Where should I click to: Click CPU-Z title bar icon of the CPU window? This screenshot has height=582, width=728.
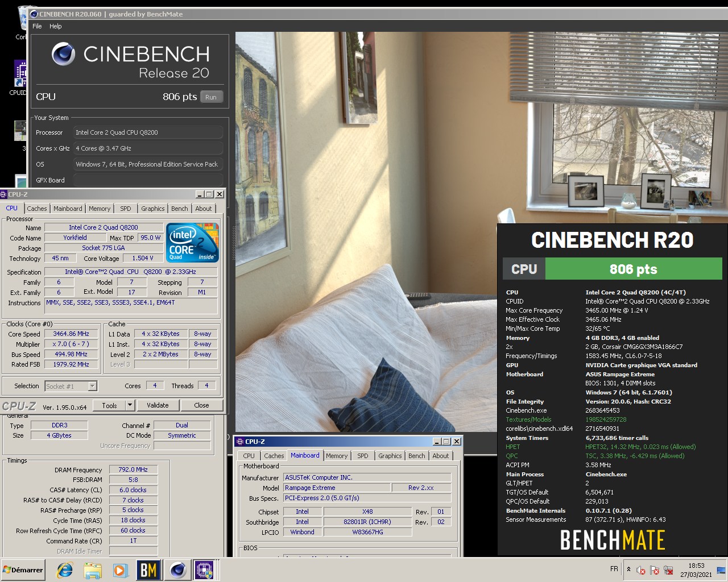pyautogui.click(x=4, y=194)
